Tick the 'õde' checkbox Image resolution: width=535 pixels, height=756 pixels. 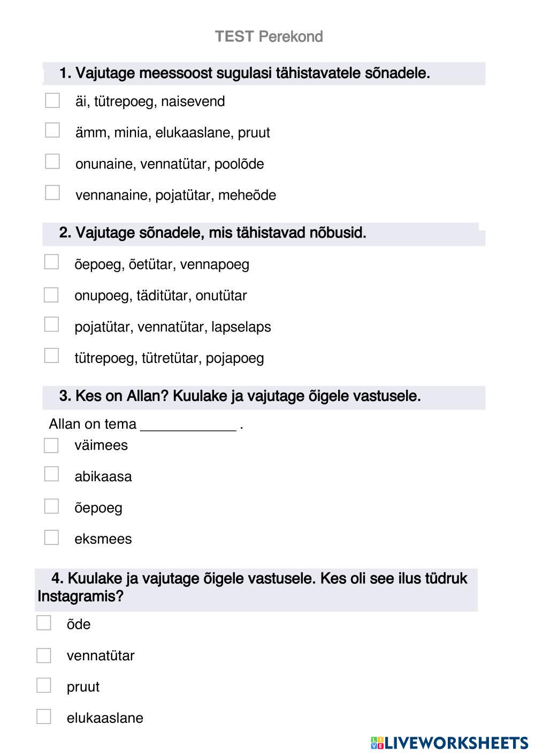[x=44, y=623]
